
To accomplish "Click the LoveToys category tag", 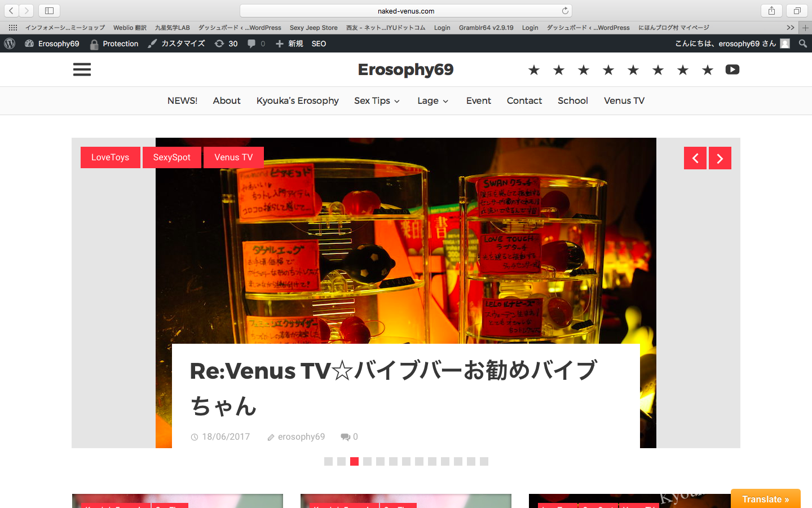I will point(110,157).
